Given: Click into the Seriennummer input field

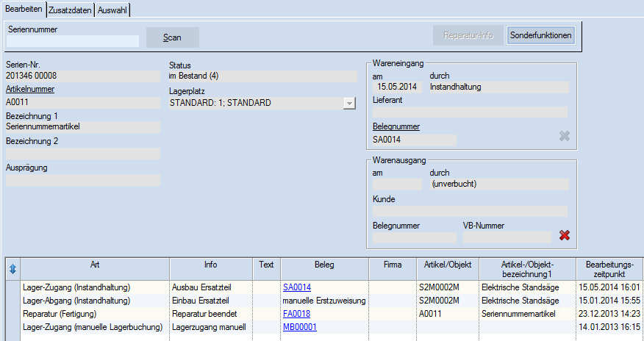Looking at the screenshot, I should 72,41.
